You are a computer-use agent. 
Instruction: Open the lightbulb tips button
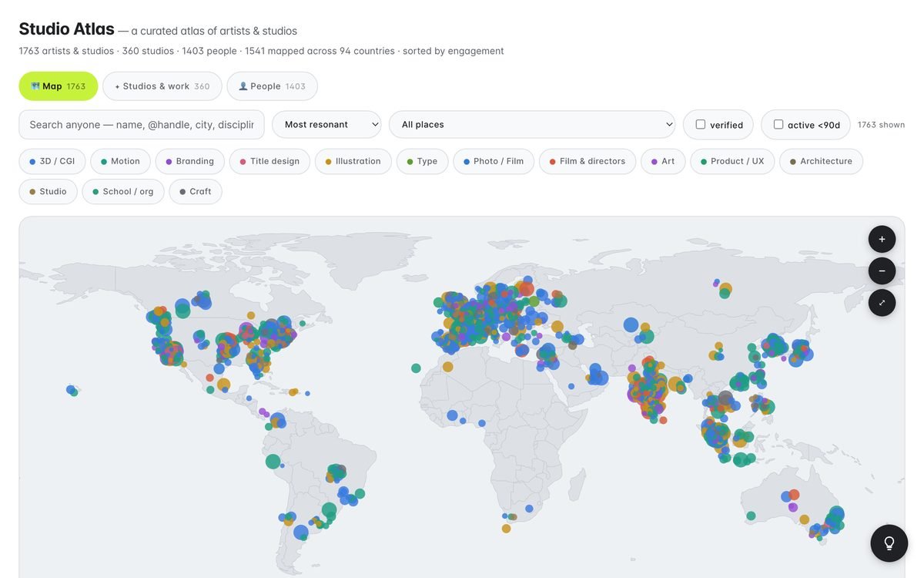[889, 543]
